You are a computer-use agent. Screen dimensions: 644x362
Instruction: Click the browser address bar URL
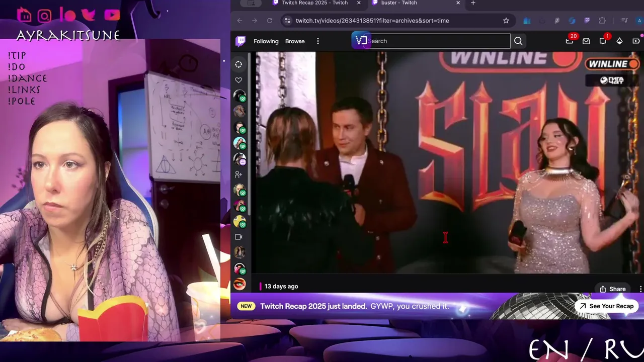pos(372,21)
